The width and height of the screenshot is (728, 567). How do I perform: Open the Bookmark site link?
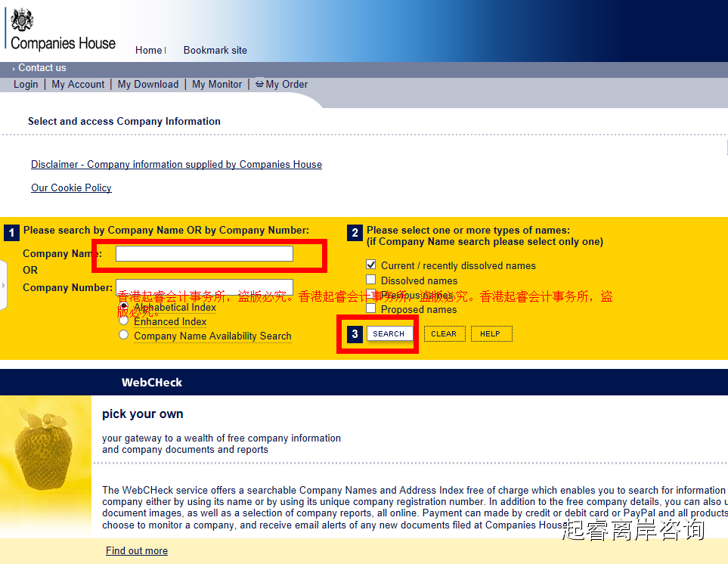click(x=215, y=50)
